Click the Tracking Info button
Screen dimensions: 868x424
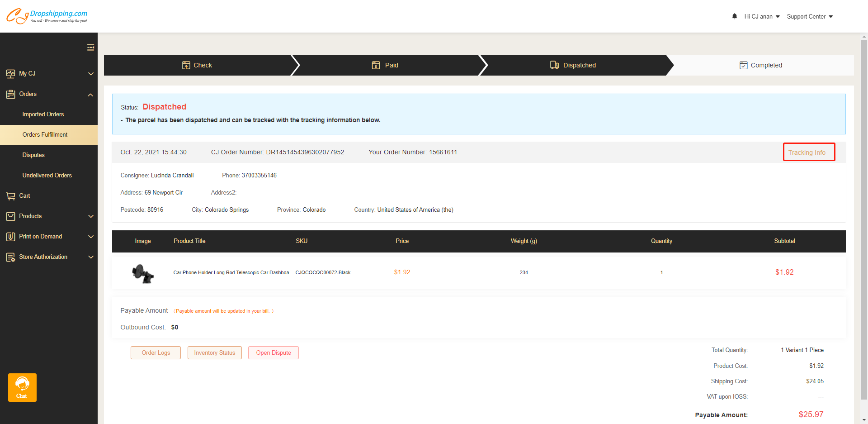click(x=808, y=152)
